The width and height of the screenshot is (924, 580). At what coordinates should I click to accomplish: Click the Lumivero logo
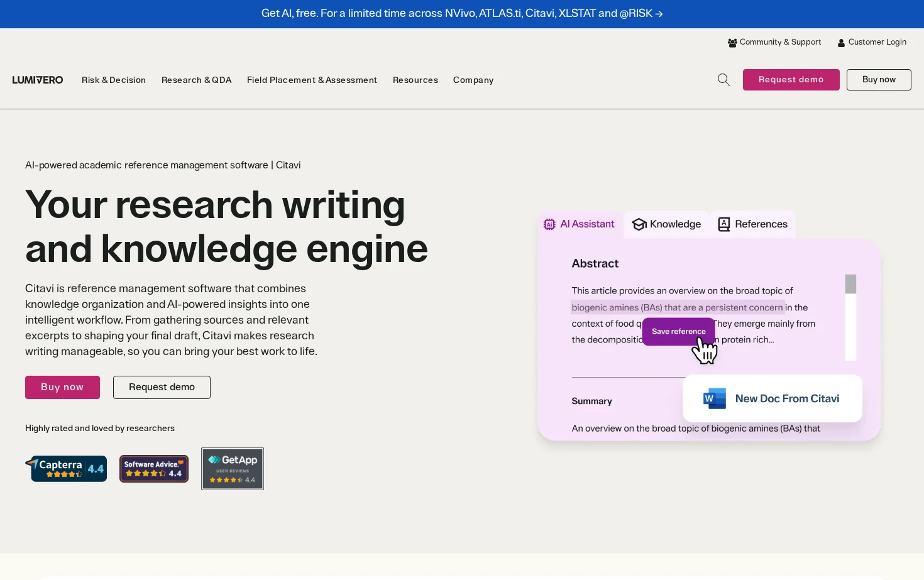pyautogui.click(x=38, y=80)
